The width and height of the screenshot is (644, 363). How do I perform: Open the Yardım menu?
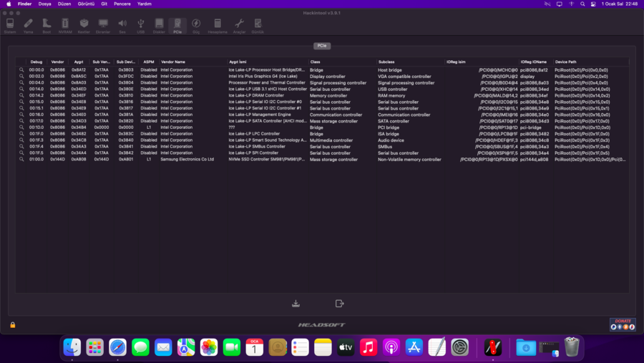coord(144,4)
